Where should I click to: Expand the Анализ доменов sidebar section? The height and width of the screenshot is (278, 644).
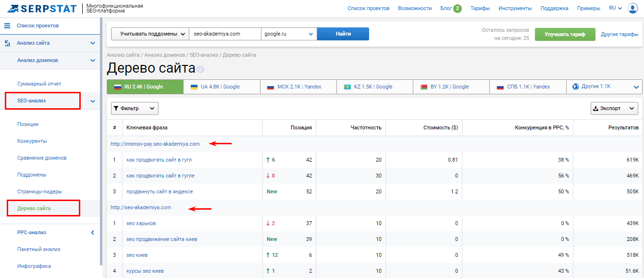coord(93,61)
